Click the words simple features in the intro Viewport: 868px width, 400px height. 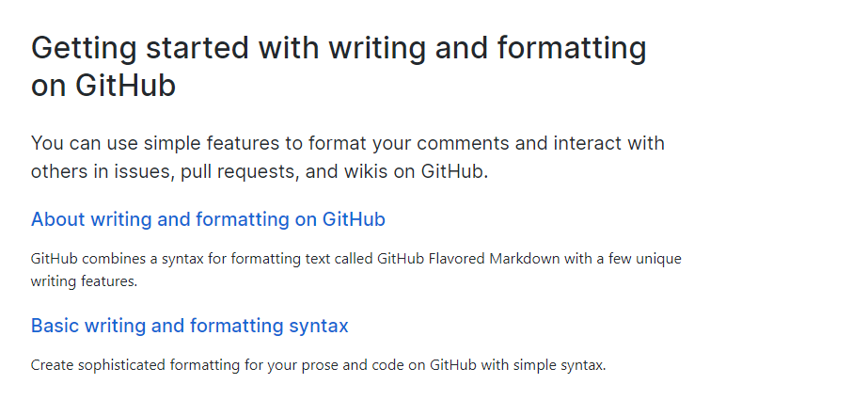point(213,143)
